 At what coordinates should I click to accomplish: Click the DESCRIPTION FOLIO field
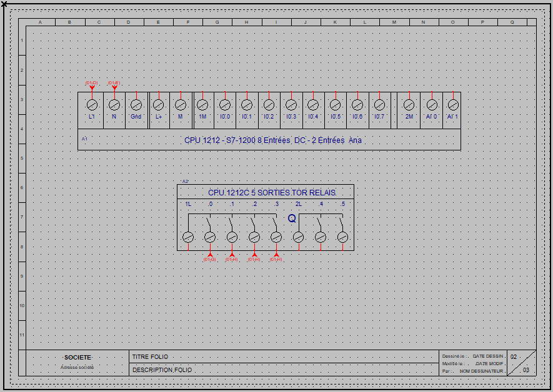(x=162, y=370)
